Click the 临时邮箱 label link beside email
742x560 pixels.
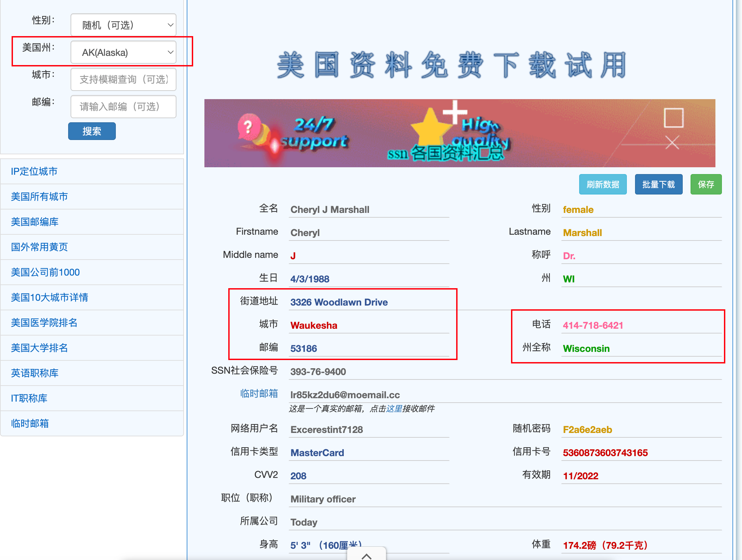pos(259,393)
